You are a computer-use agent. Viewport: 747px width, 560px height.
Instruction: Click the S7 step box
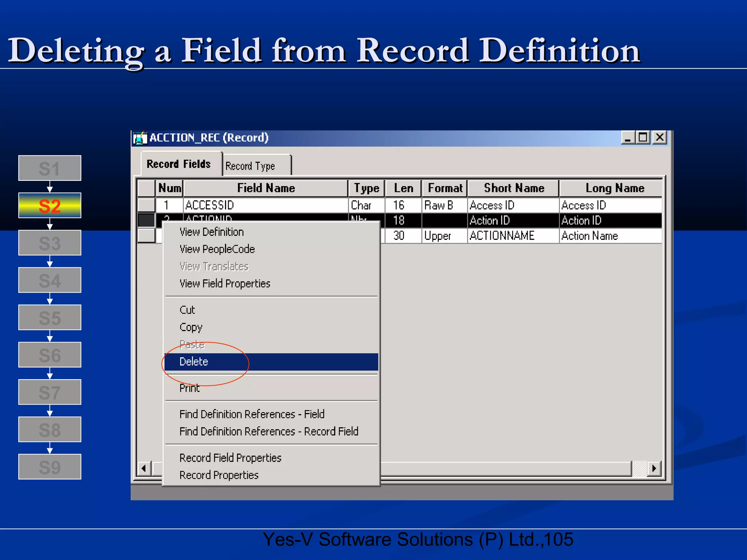50,392
